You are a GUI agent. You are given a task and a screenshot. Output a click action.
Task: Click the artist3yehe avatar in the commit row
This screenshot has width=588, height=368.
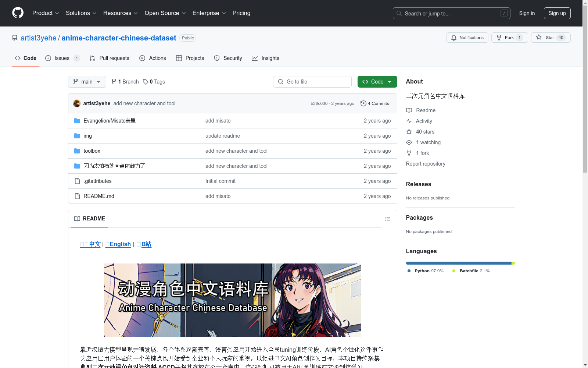(77, 103)
